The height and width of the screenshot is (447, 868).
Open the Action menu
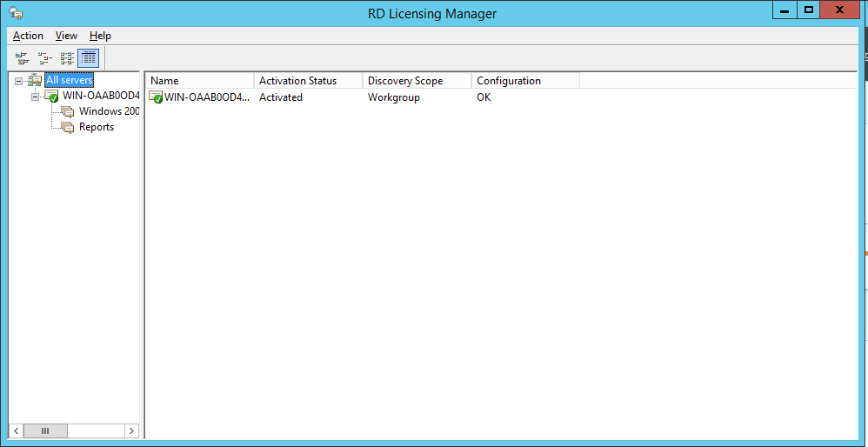pos(28,36)
